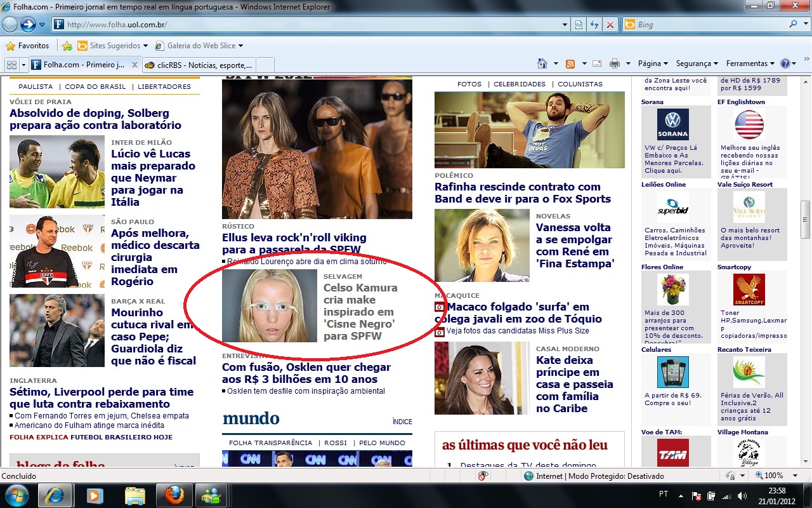
Task: Click the Add to Favorites bar icon
Action: click(x=67, y=46)
